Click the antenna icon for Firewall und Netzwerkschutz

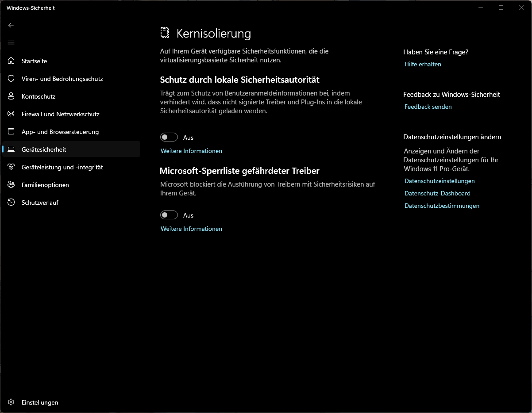click(x=12, y=114)
